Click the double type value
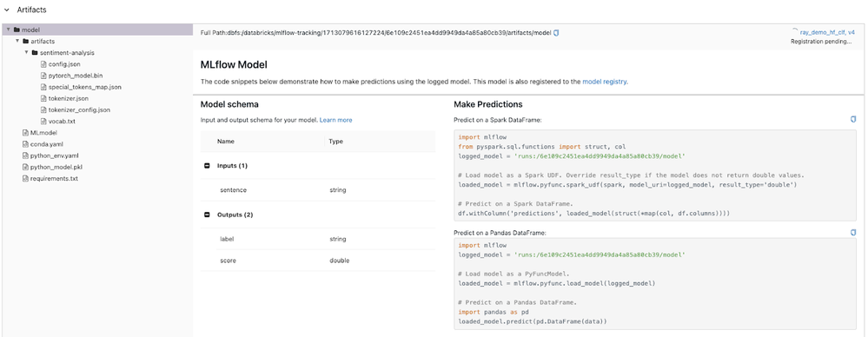868x337 pixels. tap(340, 261)
